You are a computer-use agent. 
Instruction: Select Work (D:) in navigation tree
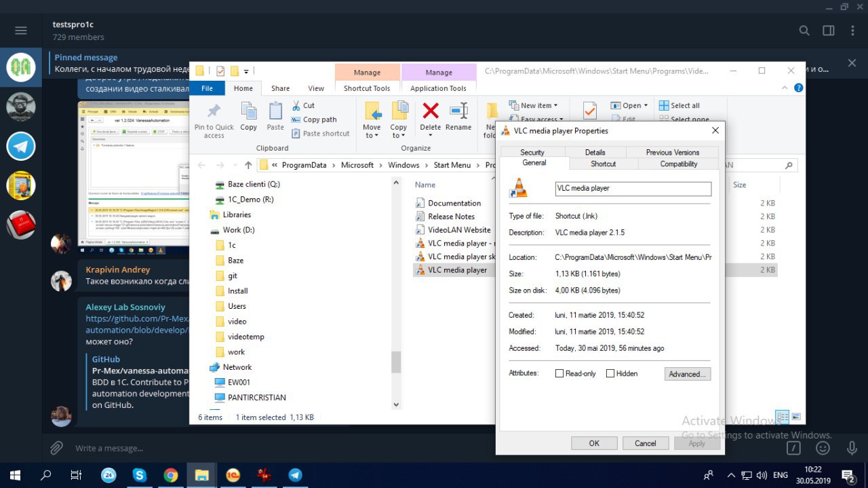click(238, 230)
